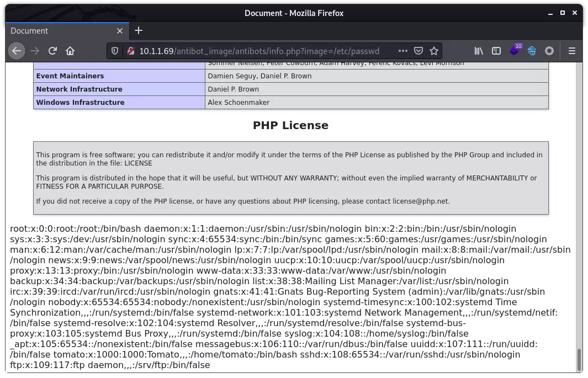Bookmark this page with the star
Viewport: 588px width, 378px height.
[434, 51]
